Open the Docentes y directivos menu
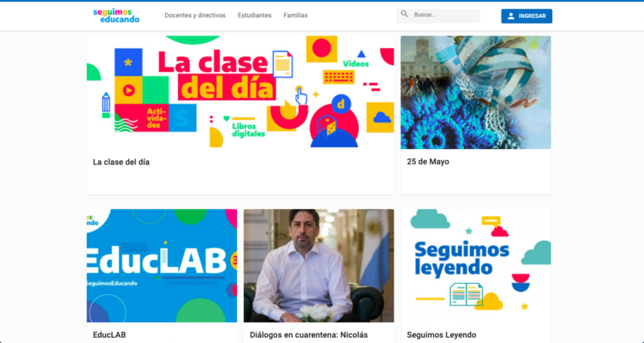This screenshot has width=644, height=343. click(195, 15)
